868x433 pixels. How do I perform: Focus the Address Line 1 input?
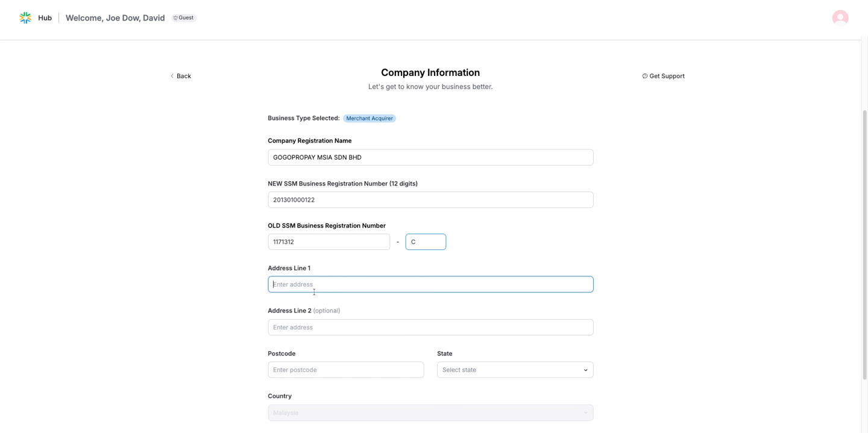[x=430, y=284]
